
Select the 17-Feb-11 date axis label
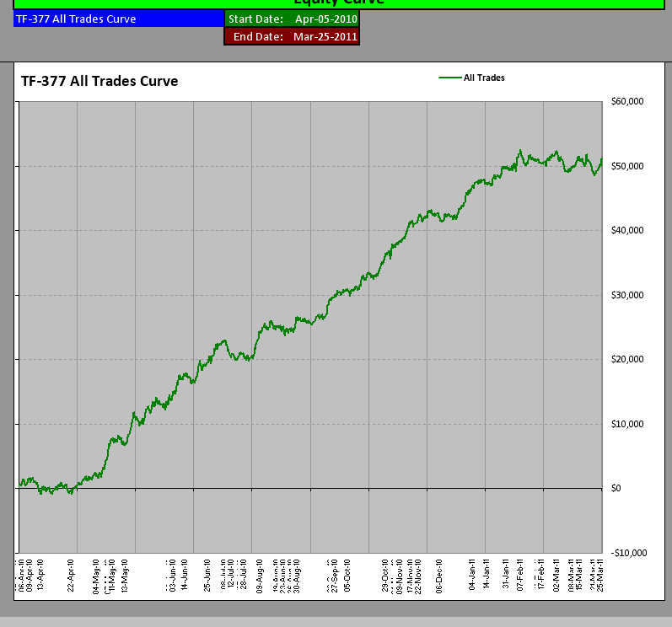pyautogui.click(x=540, y=574)
